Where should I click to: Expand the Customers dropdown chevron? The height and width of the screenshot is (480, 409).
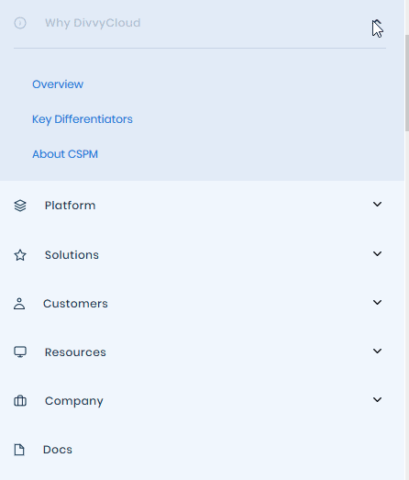377,302
